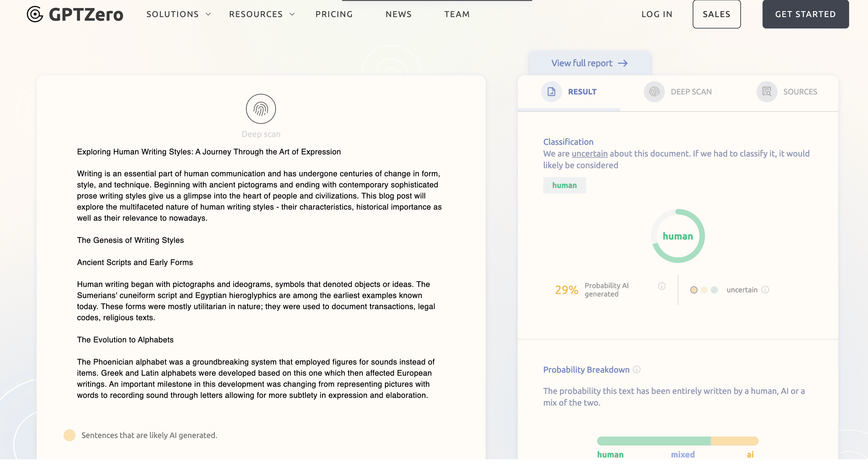This screenshot has width=868, height=465.
Task: Click the Sales button
Action: (x=716, y=14)
